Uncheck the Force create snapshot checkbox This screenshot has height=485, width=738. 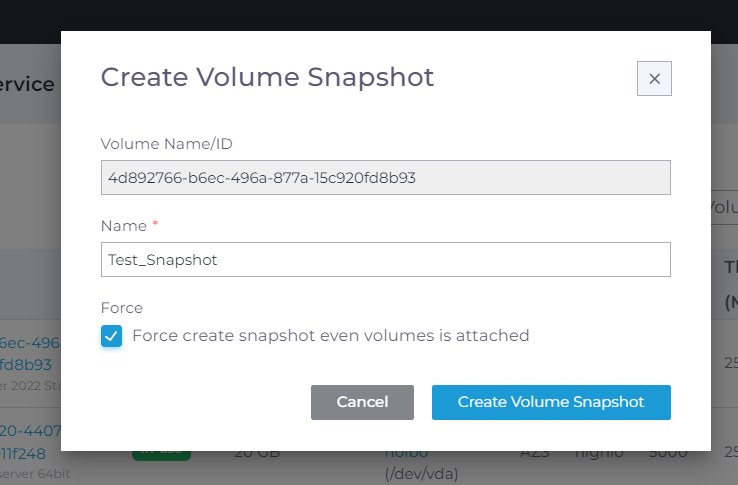click(x=112, y=336)
